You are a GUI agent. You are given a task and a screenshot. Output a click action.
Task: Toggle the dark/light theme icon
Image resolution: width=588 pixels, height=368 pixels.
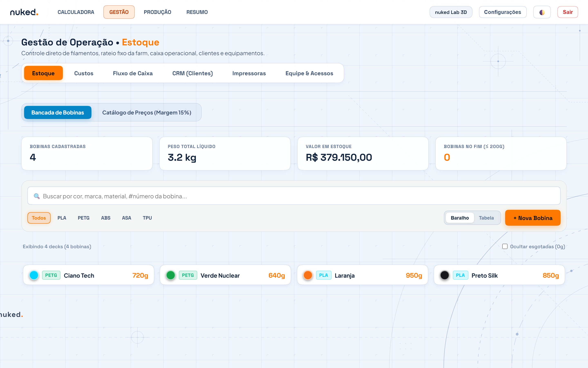point(542,12)
